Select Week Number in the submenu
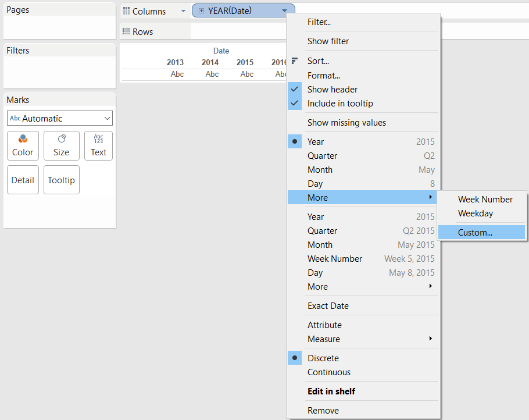 coord(485,200)
